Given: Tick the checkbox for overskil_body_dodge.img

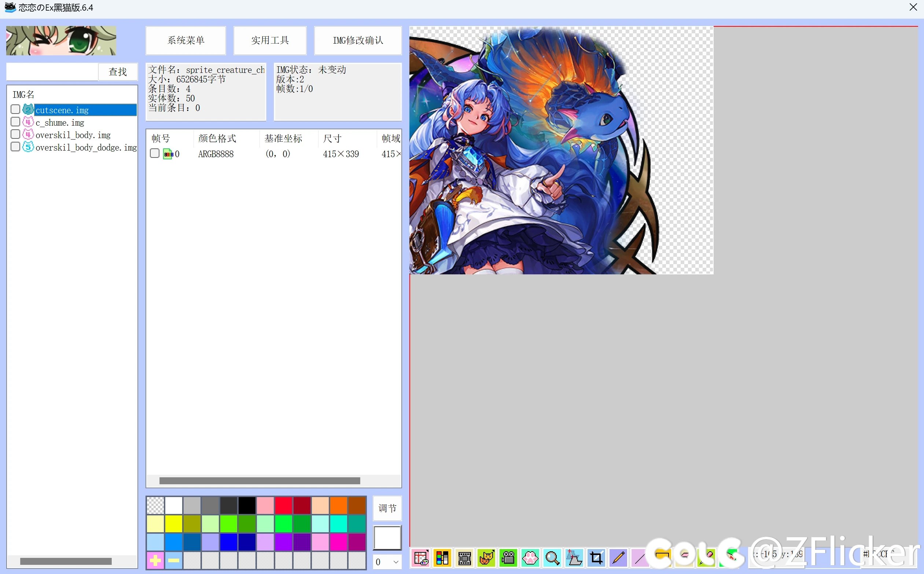Looking at the screenshot, I should click(x=15, y=147).
